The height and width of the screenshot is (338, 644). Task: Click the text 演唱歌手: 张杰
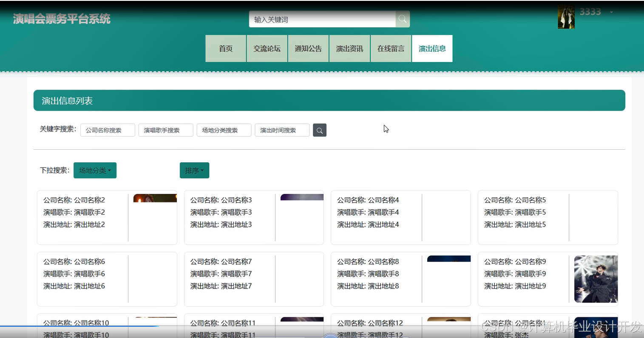point(506,335)
